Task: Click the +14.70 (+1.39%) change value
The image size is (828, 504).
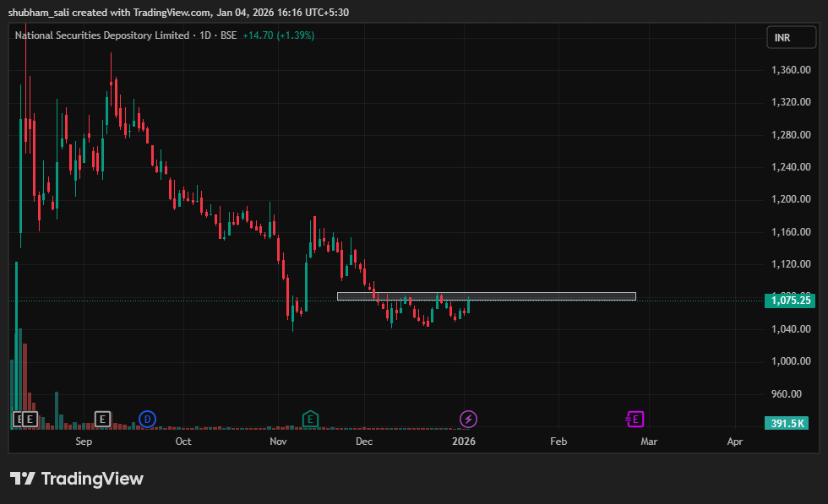Action: pos(278,35)
